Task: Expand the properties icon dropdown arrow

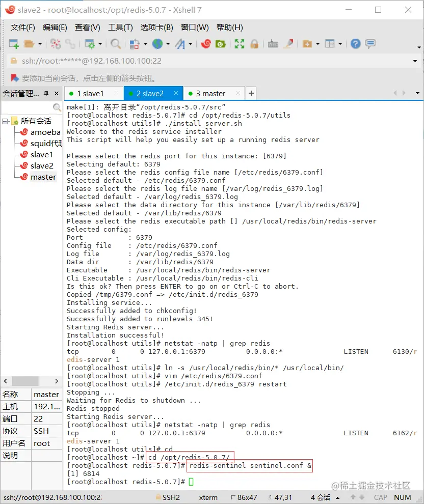Action: [100, 44]
